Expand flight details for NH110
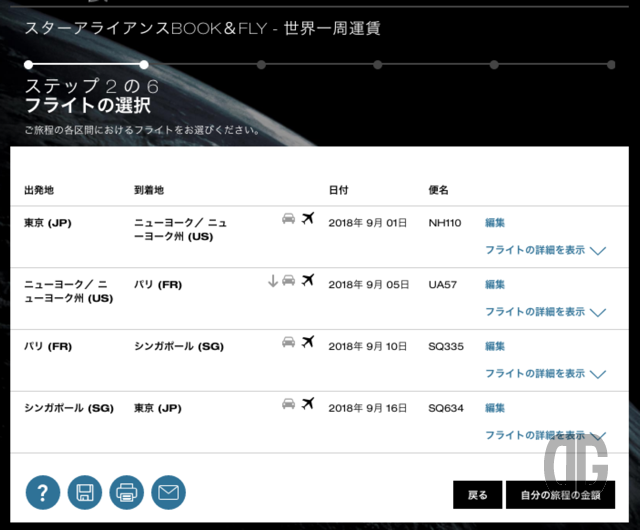 coord(545,250)
